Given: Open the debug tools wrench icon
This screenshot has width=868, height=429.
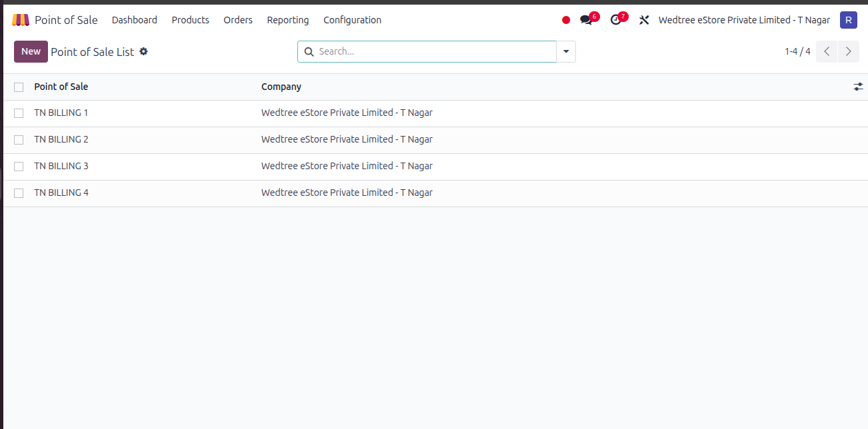Looking at the screenshot, I should [x=643, y=20].
